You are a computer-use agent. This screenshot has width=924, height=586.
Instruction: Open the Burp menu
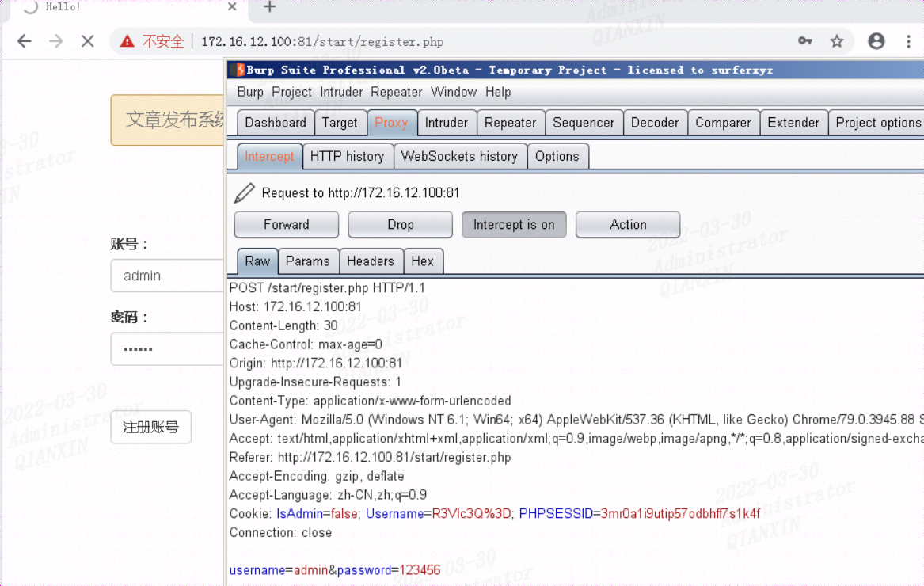pyautogui.click(x=249, y=92)
